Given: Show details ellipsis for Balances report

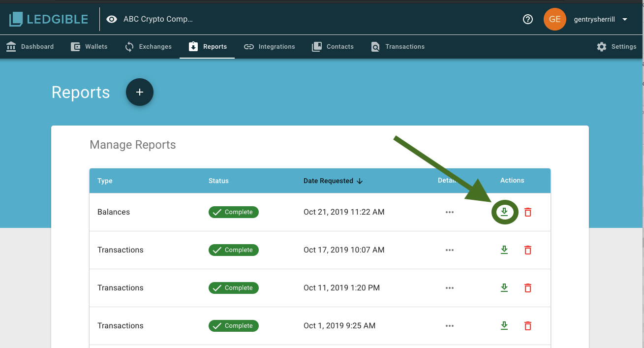Looking at the screenshot, I should tap(449, 212).
